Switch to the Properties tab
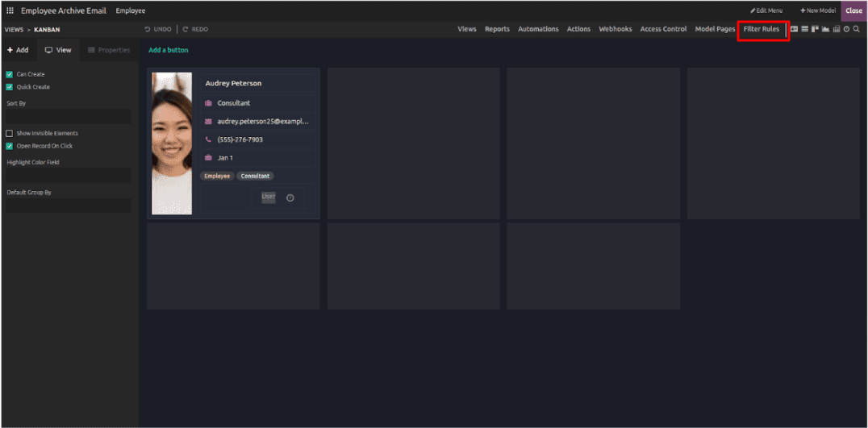 click(109, 50)
